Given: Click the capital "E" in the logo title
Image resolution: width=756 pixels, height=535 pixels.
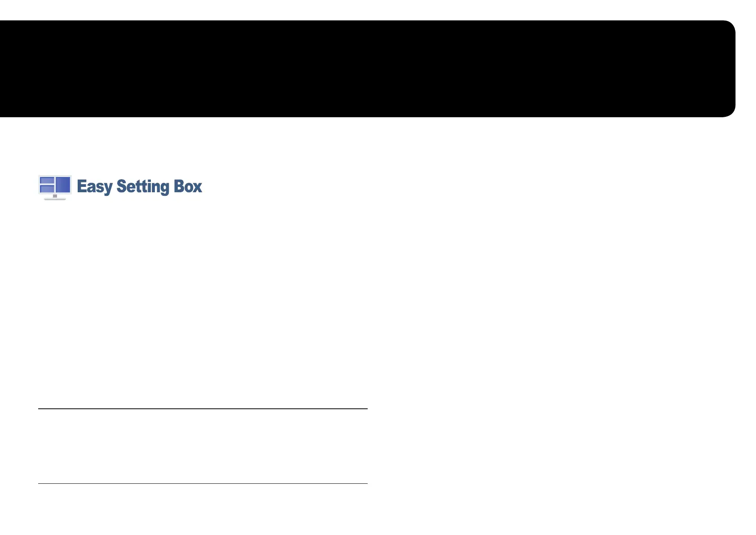Looking at the screenshot, I should [x=81, y=186].
